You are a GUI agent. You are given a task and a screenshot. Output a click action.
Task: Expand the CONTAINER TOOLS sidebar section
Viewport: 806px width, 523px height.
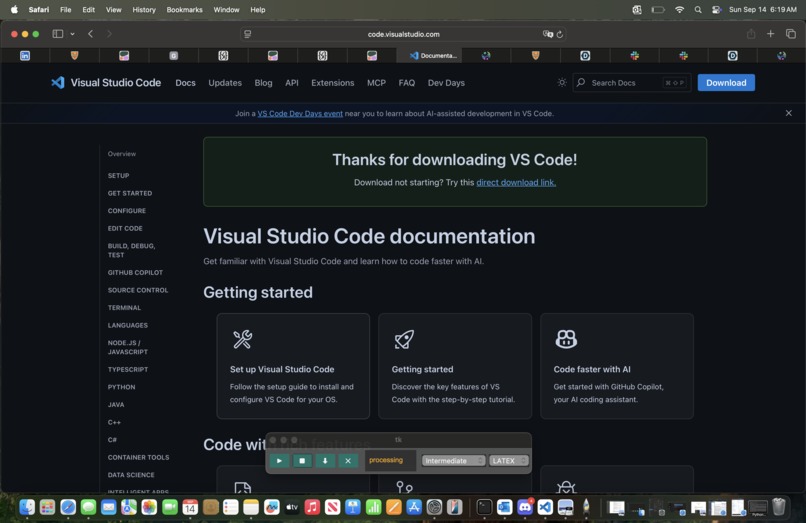[138, 457]
